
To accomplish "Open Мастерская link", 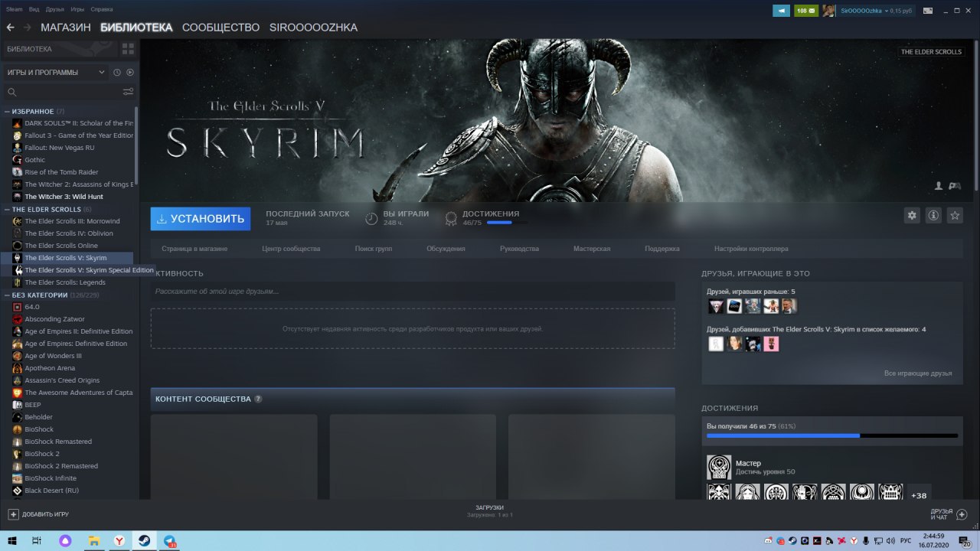I will pyautogui.click(x=592, y=249).
